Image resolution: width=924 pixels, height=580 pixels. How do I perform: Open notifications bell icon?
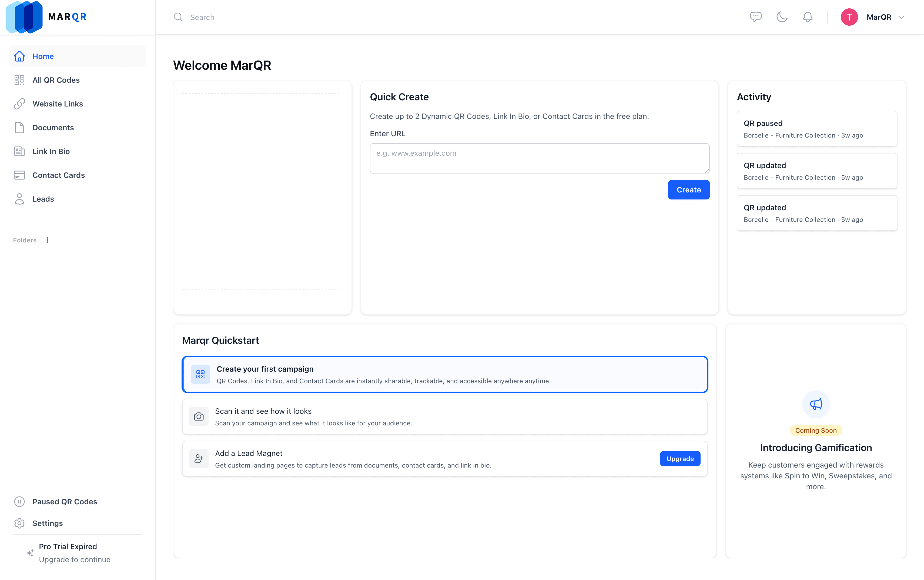point(808,17)
